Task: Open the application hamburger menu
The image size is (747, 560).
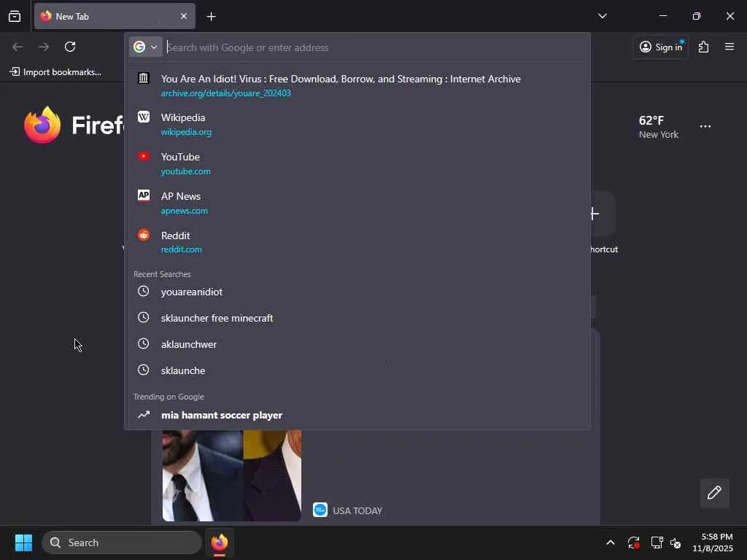Action: click(x=729, y=47)
